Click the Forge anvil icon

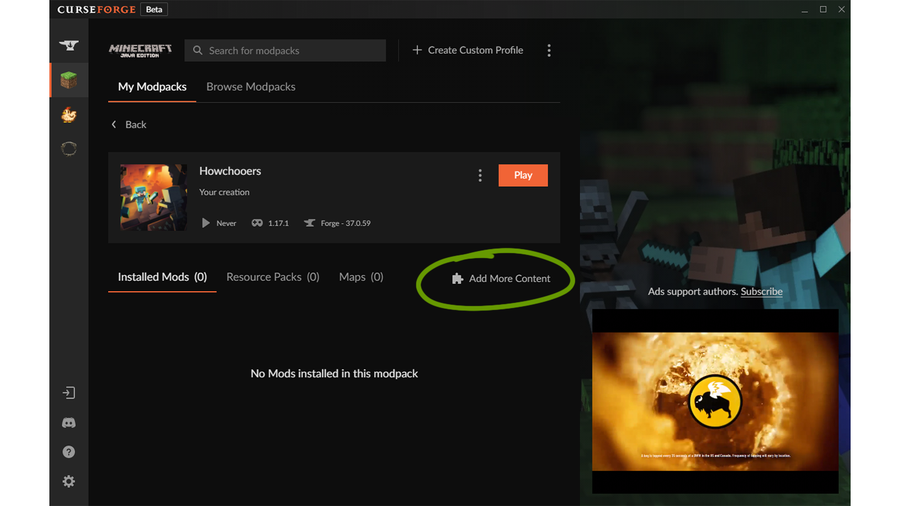pos(309,223)
